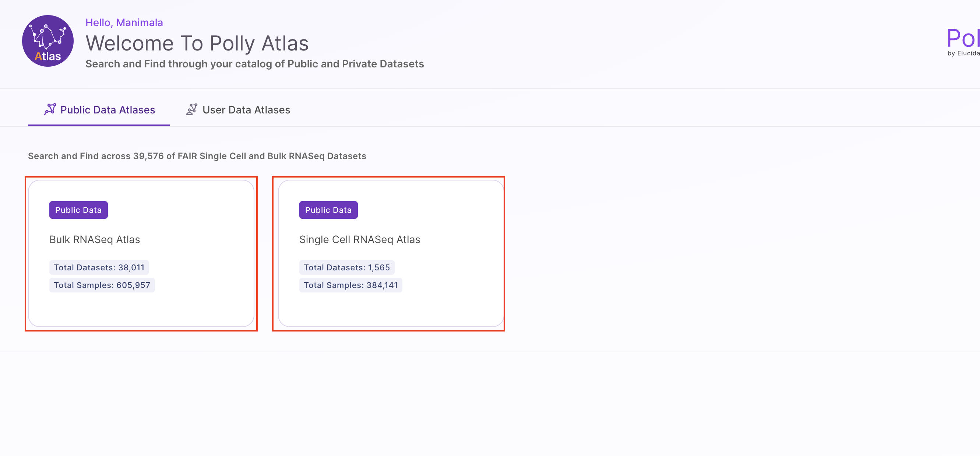Click the 'Search and Find through your catalog' subtitle
The width and height of the screenshot is (980, 456).
pos(254,64)
